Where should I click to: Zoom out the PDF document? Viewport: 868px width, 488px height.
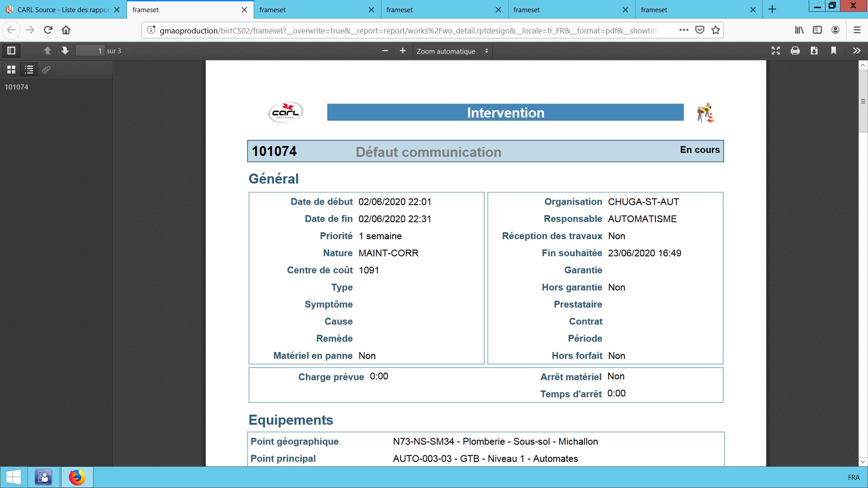pyautogui.click(x=385, y=51)
